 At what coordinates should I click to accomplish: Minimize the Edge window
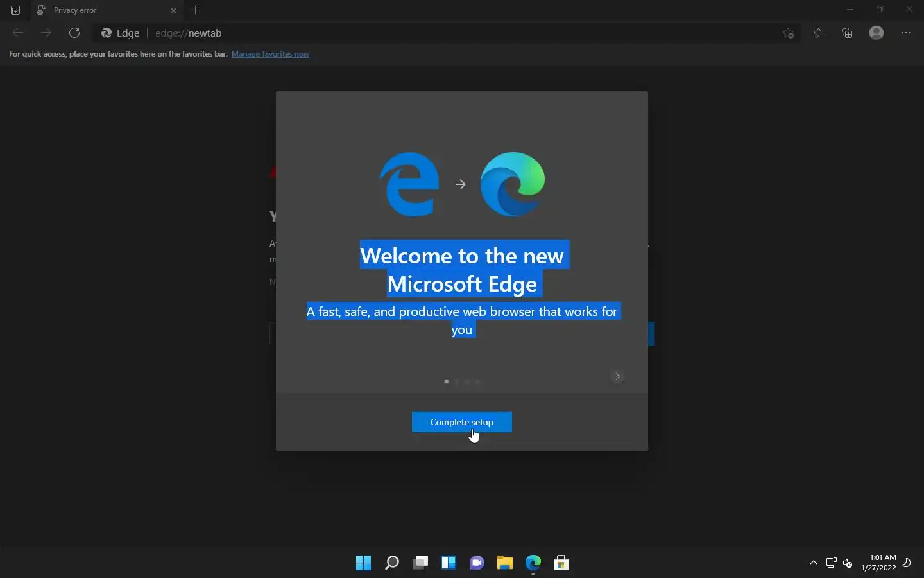[x=850, y=10]
